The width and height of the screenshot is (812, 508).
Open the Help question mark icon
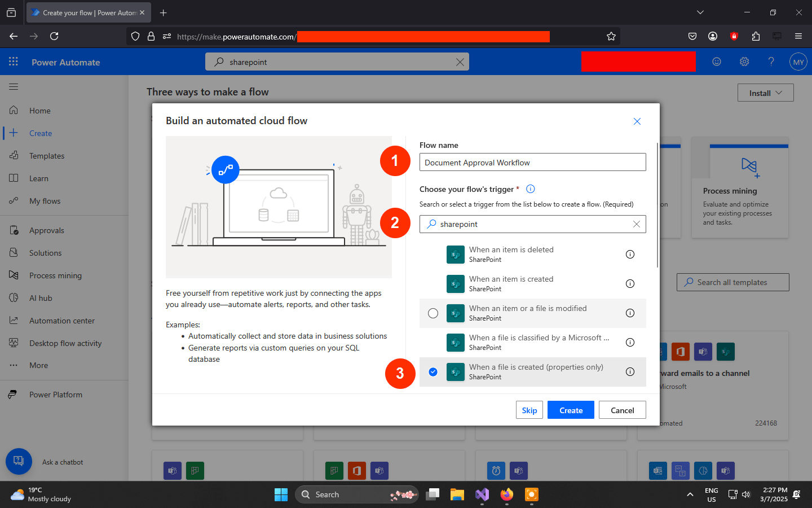click(x=771, y=62)
